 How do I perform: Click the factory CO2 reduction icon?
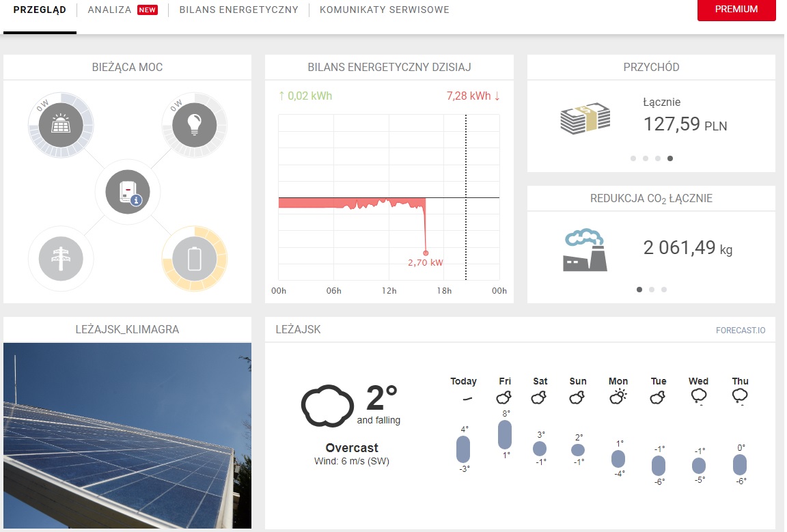[585, 250]
